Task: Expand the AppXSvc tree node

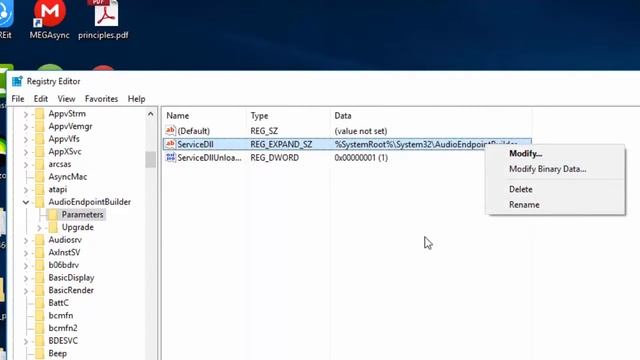Action: point(26,152)
